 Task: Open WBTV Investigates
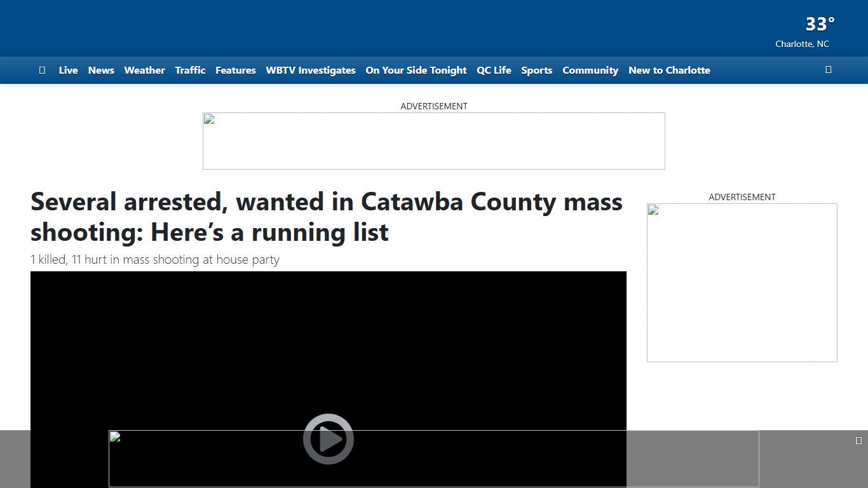pos(311,71)
